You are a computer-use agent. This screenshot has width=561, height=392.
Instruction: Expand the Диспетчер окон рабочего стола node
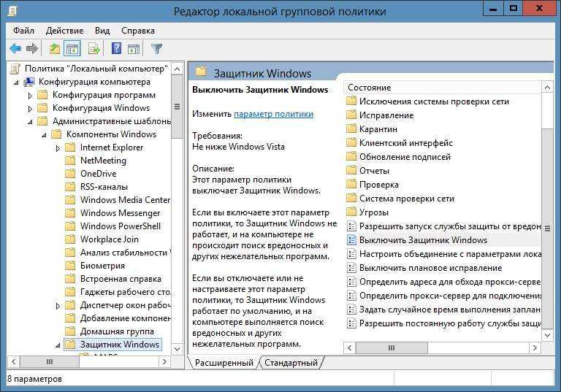pyautogui.click(x=58, y=306)
